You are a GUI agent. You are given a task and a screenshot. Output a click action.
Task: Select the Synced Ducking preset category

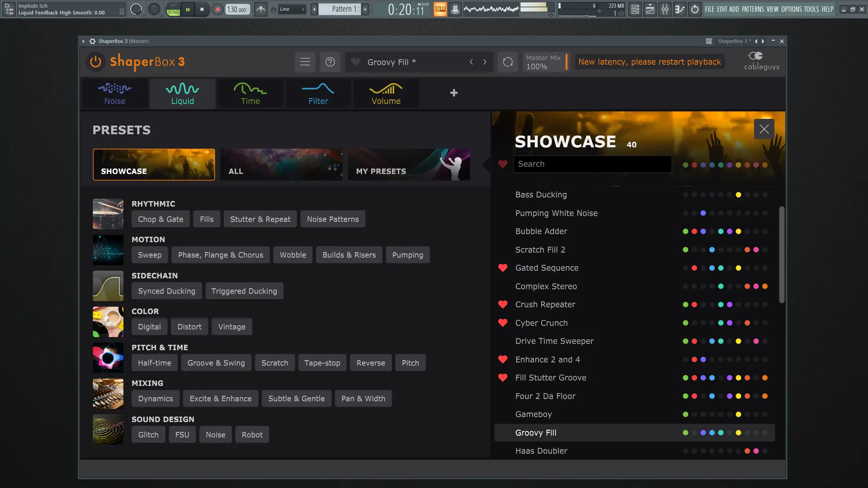click(166, 291)
